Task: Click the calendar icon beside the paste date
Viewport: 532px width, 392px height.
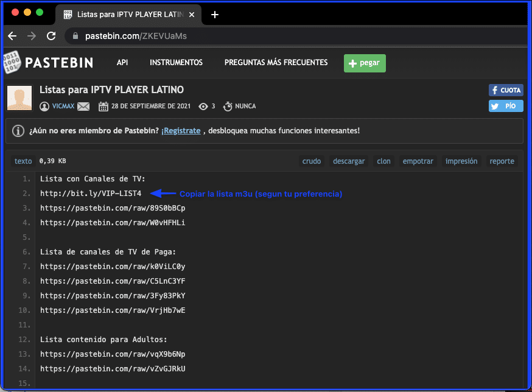Action: coord(103,105)
